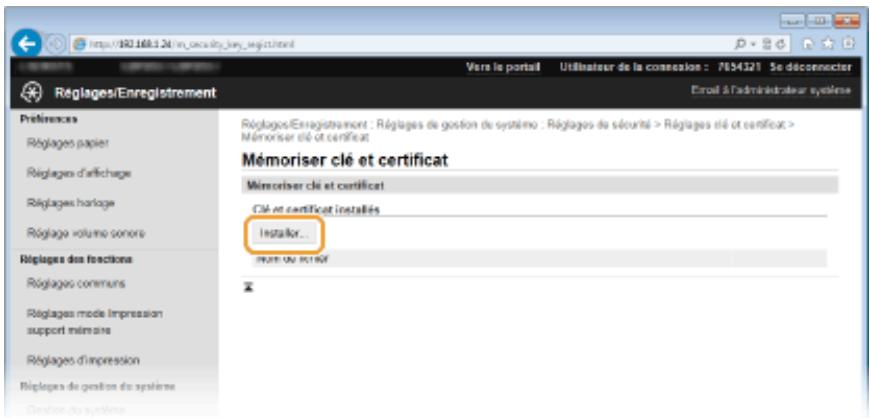Click 'Utilisateur de la connexion' text
This screenshot has height=418, width=870.
(632, 68)
